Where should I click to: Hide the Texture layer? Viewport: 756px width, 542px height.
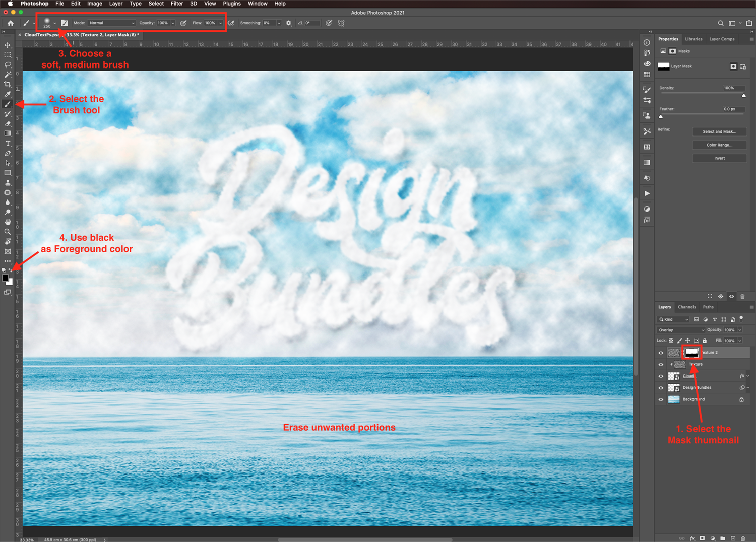click(661, 364)
